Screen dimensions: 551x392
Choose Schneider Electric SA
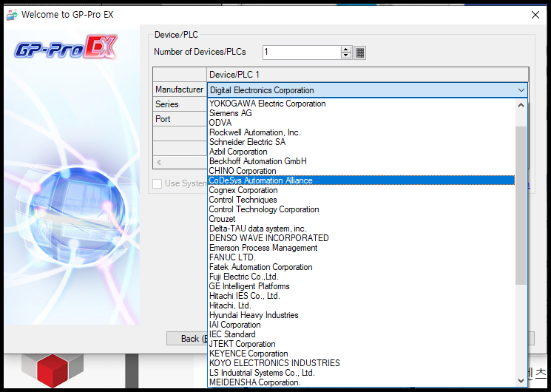pyautogui.click(x=361, y=142)
